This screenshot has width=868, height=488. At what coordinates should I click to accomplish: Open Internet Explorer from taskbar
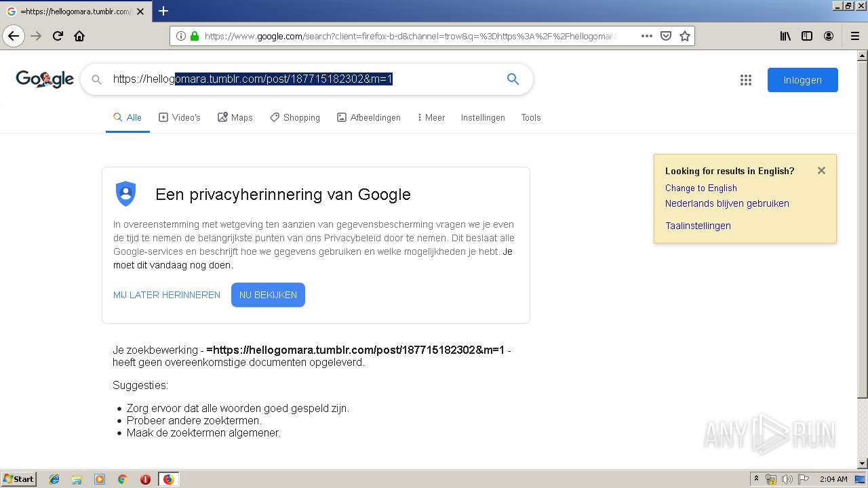coord(54,479)
